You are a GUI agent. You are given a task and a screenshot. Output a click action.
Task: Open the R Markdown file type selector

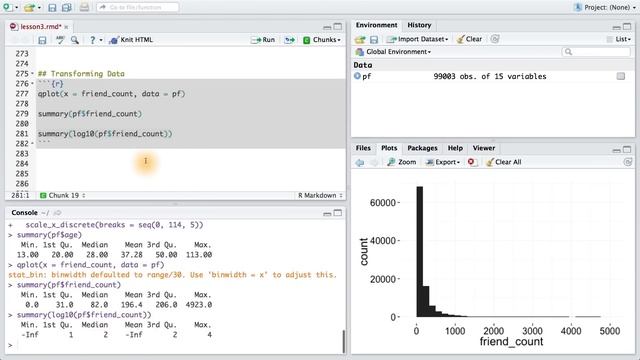320,196
